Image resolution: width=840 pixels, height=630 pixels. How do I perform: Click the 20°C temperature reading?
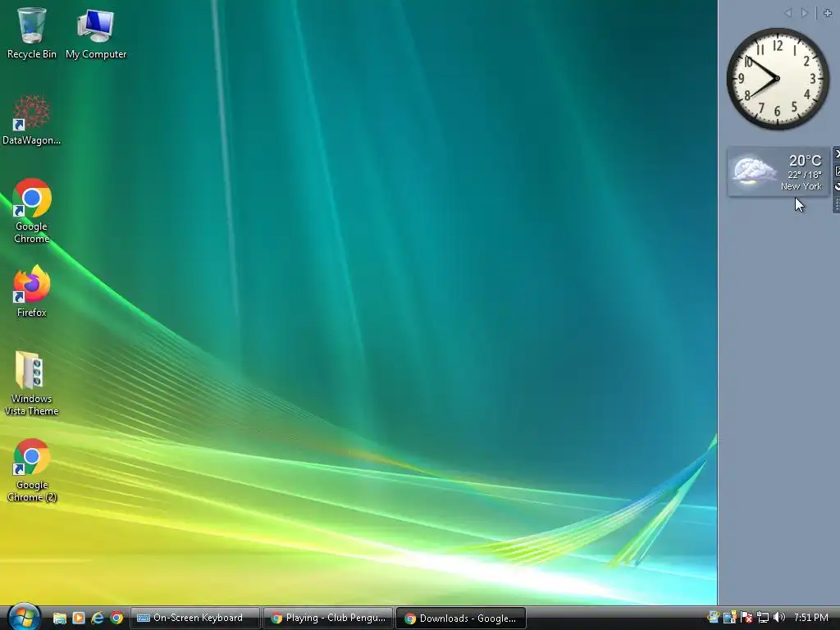click(x=805, y=160)
